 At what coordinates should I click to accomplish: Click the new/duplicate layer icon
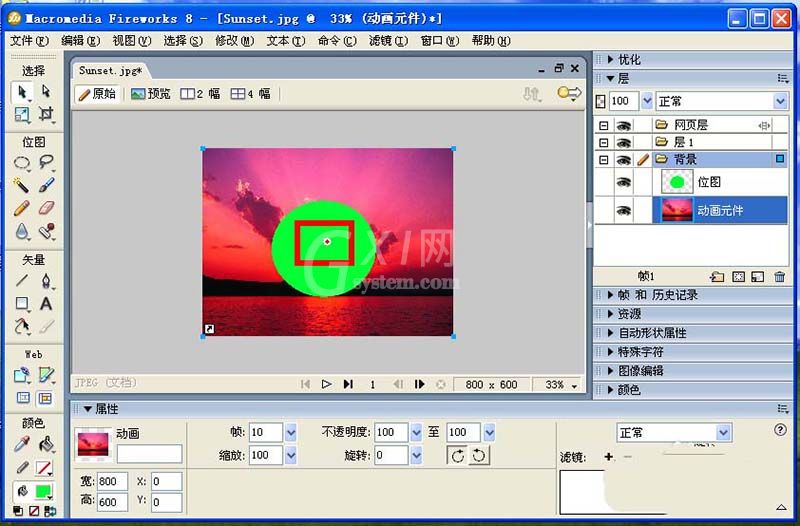pos(717,277)
